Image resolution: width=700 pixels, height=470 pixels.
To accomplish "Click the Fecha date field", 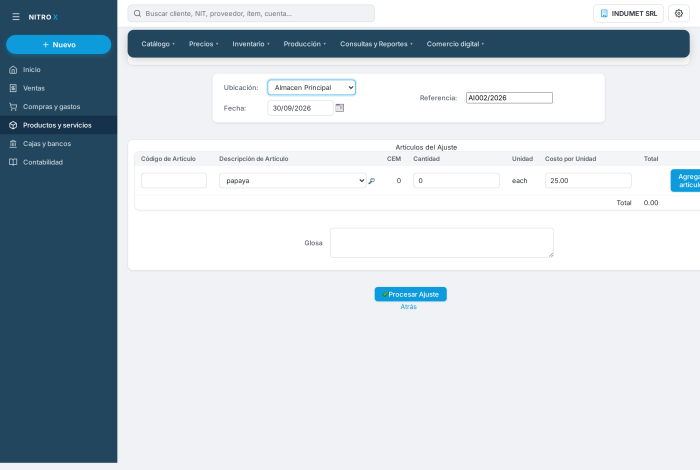I will pos(300,108).
